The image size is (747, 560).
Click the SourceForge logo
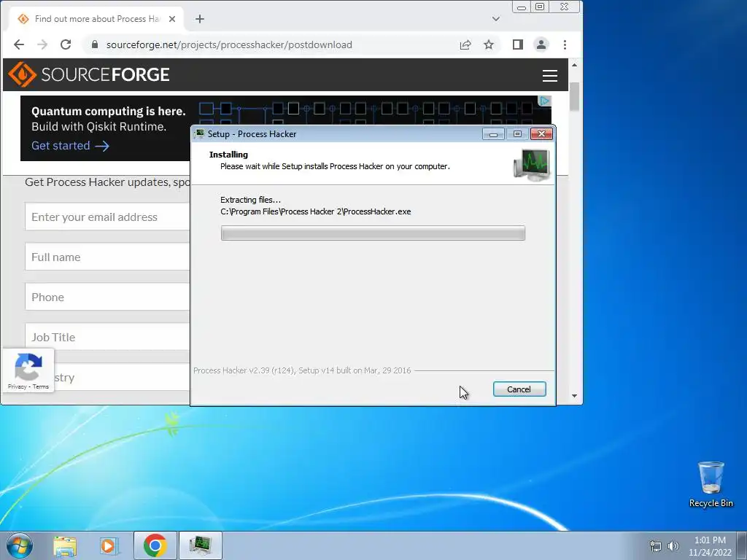(88, 74)
